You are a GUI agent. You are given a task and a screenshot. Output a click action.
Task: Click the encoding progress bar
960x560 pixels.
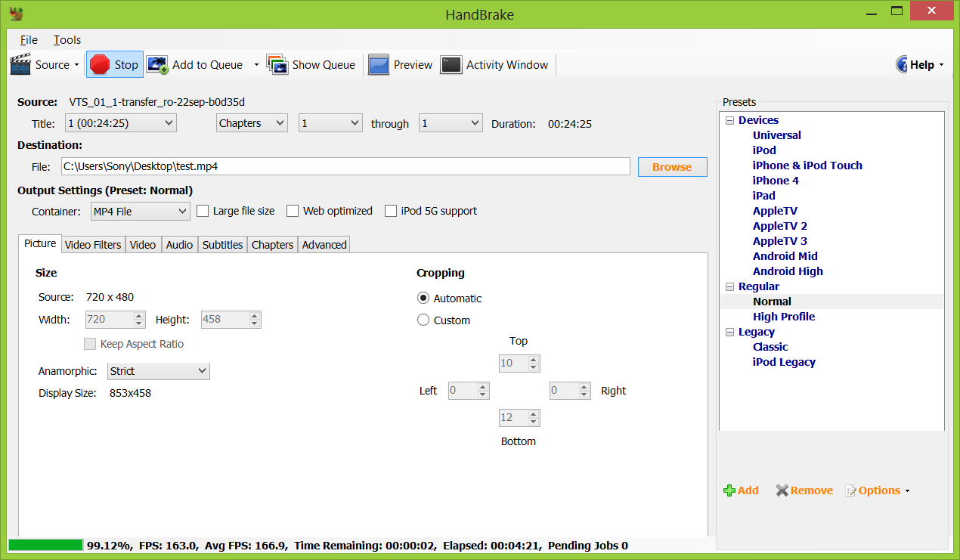point(45,545)
